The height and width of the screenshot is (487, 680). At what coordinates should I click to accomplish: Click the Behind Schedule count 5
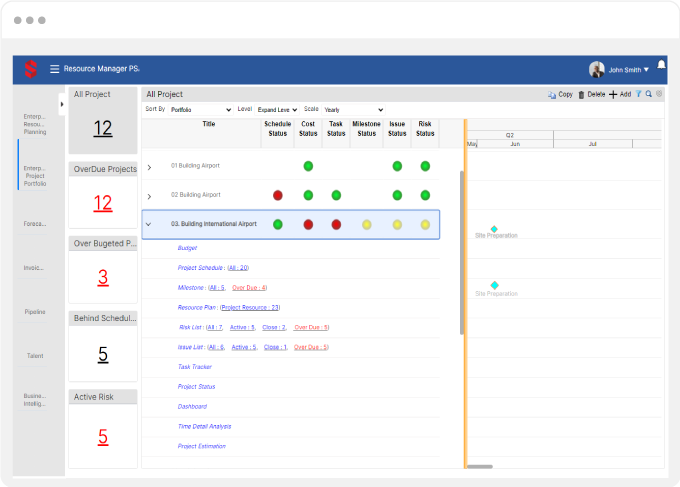[x=103, y=354]
